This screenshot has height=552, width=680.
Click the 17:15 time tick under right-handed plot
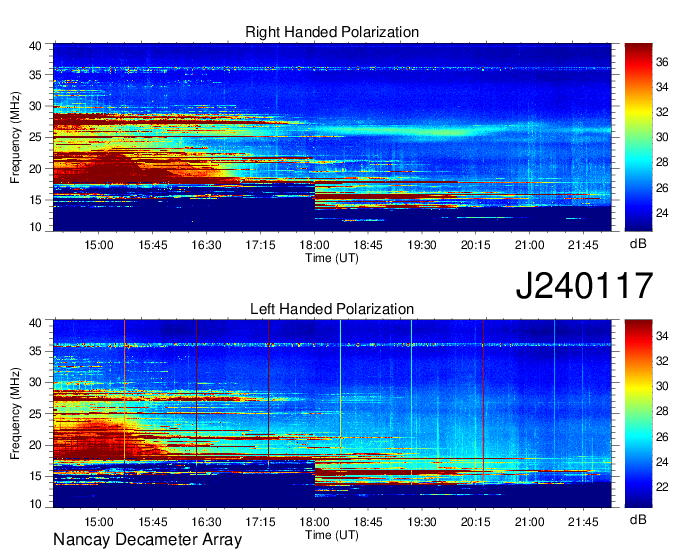click(260, 245)
